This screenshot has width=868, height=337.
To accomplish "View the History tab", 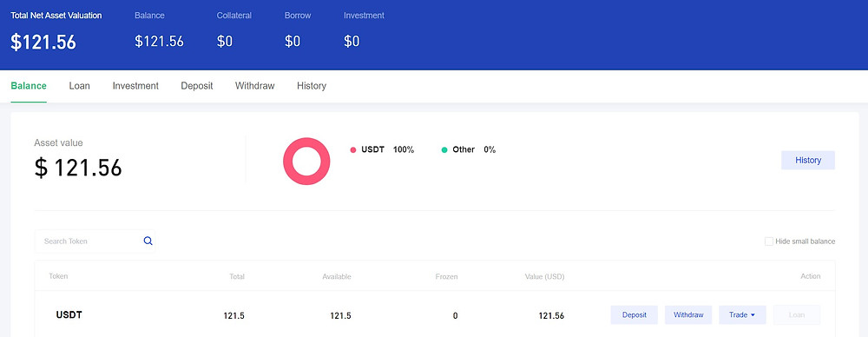I will (x=312, y=86).
